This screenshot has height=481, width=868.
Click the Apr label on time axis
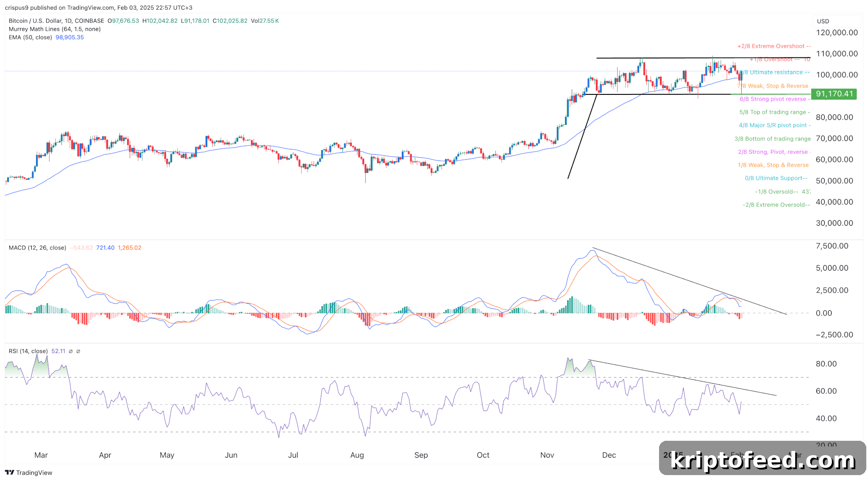(x=105, y=455)
